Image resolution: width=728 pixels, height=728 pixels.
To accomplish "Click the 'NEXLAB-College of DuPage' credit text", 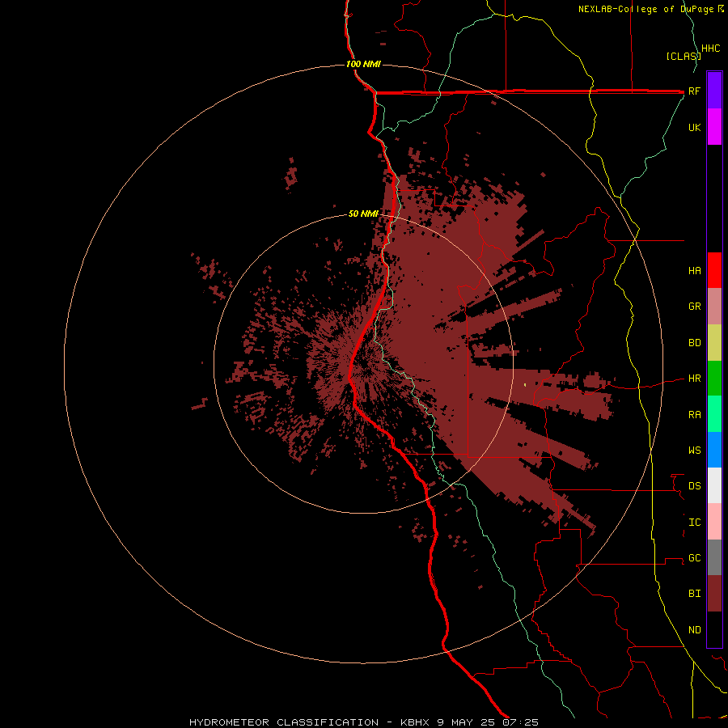I will coord(648,9).
